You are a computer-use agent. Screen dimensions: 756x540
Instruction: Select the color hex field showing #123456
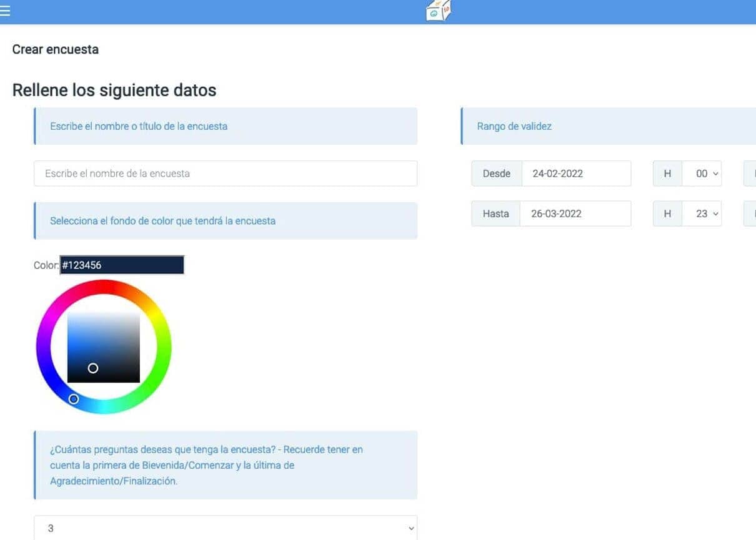pyautogui.click(x=121, y=265)
